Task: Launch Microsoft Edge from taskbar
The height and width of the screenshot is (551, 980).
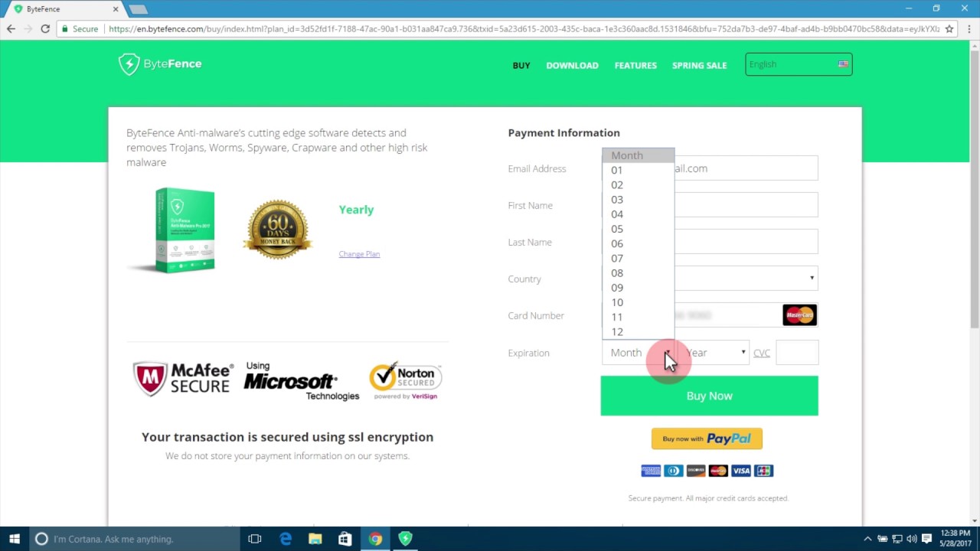Action: [x=286, y=539]
